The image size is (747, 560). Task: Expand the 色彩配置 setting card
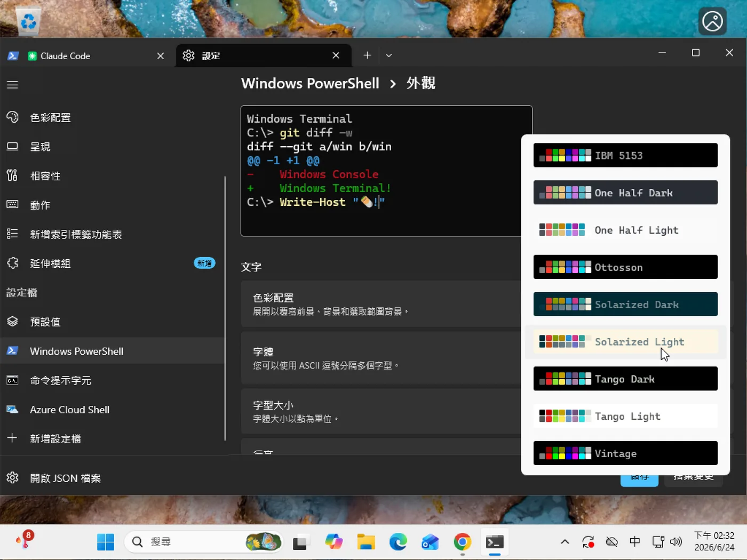pyautogui.click(x=381, y=304)
